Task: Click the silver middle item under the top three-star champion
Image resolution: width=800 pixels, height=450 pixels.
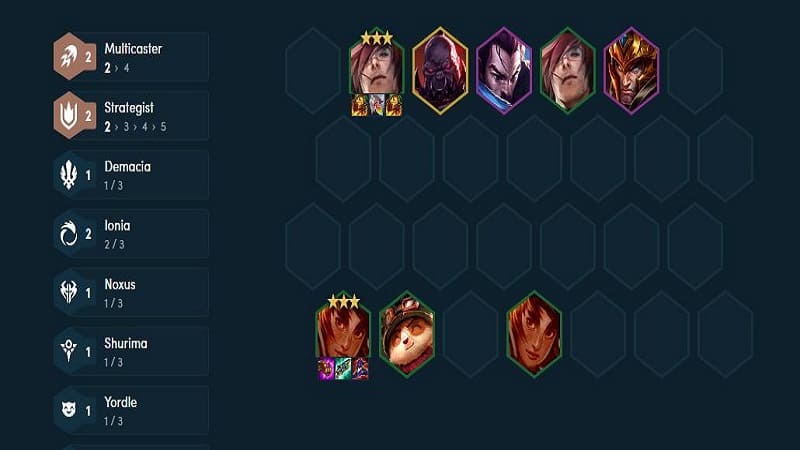Action: tap(377, 105)
